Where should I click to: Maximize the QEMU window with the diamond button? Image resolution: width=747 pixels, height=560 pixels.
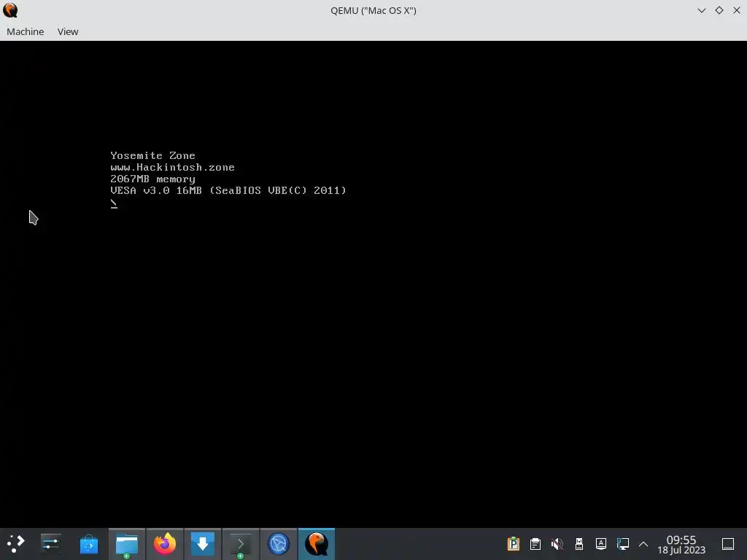pos(719,10)
